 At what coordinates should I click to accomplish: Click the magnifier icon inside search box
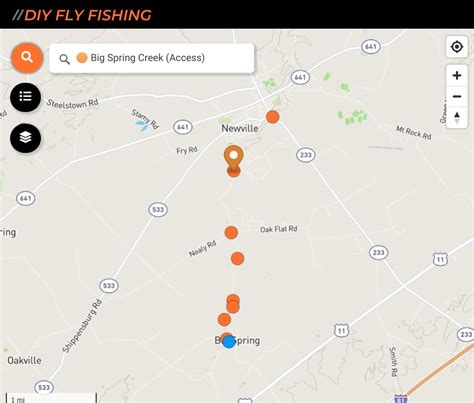64,59
